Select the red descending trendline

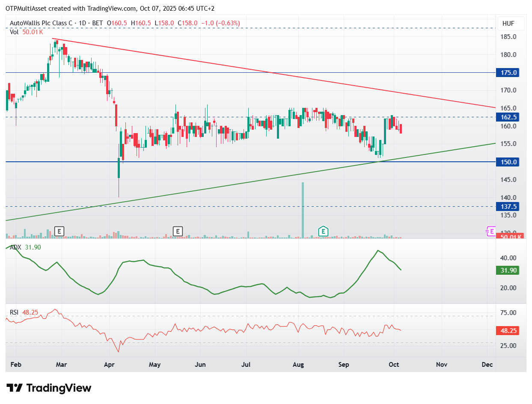tap(274, 73)
